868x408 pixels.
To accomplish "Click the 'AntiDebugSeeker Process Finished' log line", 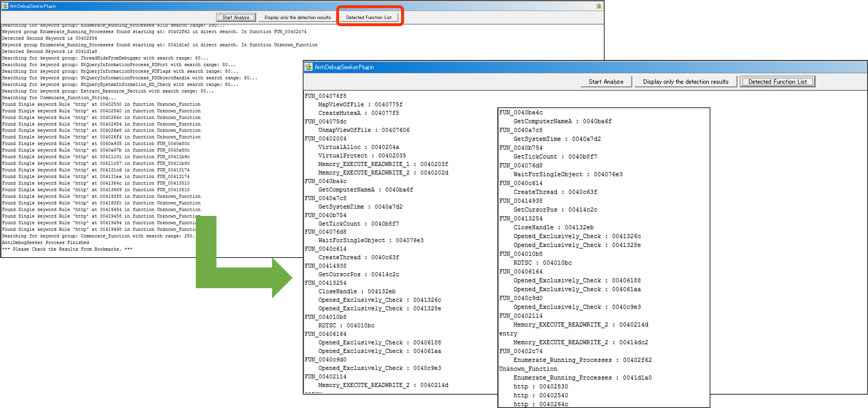I will pos(45,242).
